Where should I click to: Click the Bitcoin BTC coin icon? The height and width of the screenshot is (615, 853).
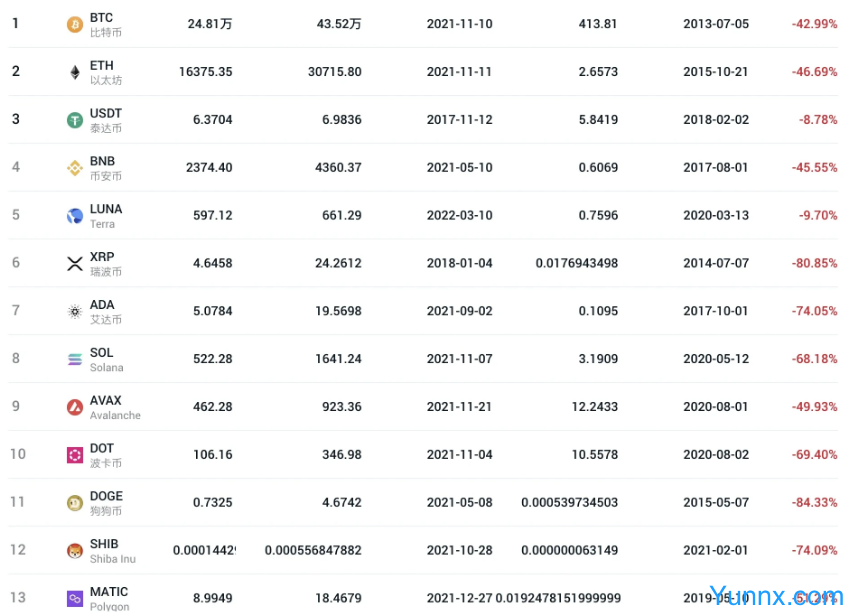point(75,24)
